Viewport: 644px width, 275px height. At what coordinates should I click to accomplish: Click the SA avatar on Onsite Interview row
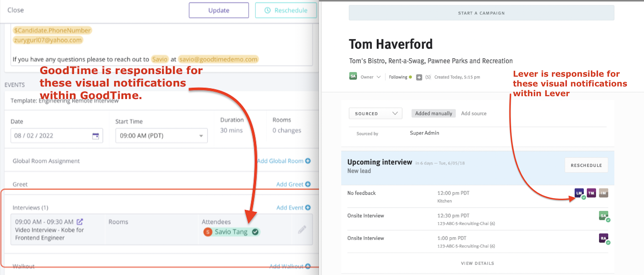click(603, 216)
